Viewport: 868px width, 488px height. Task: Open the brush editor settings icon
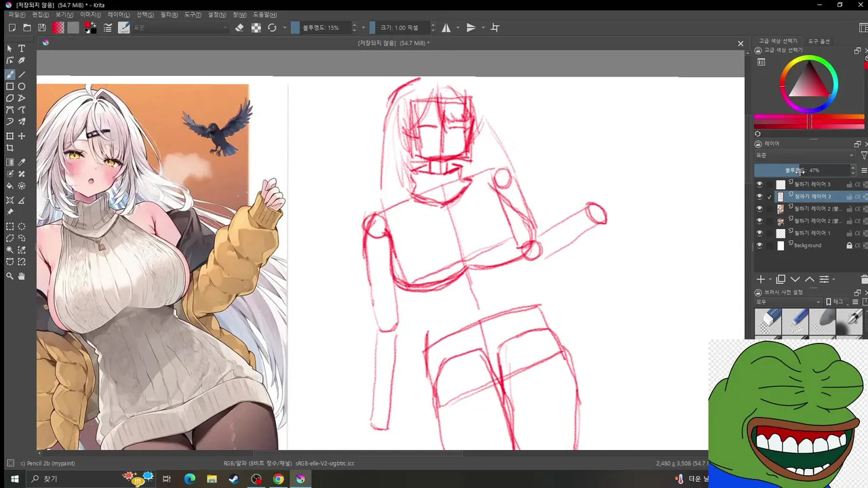108,28
